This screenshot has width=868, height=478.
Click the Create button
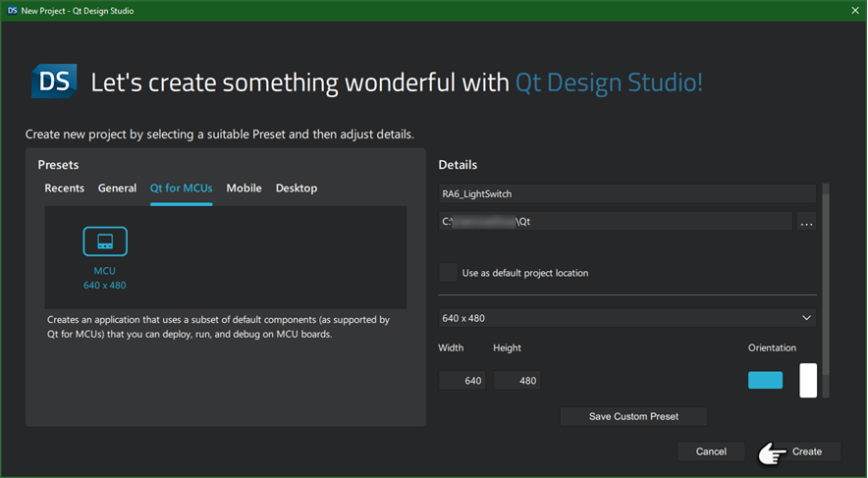[807, 451]
